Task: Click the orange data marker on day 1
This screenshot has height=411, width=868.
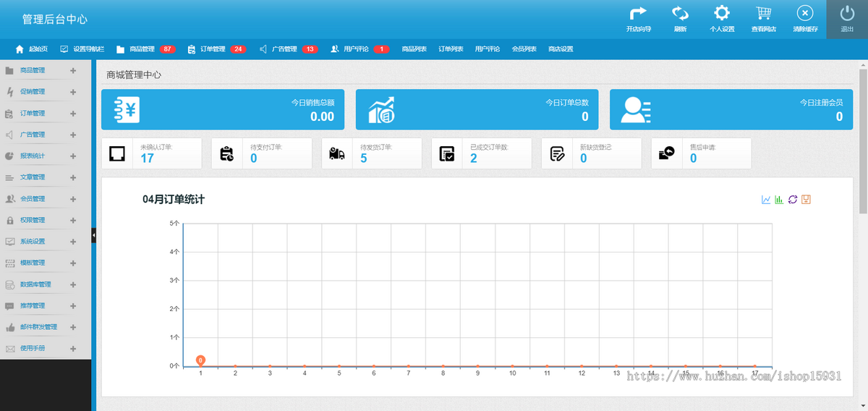Action: pyautogui.click(x=200, y=360)
